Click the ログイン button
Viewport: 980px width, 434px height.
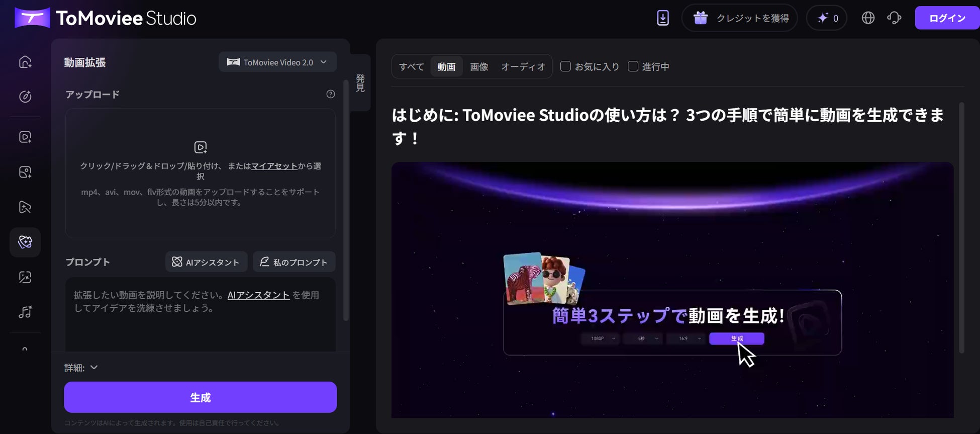947,18
